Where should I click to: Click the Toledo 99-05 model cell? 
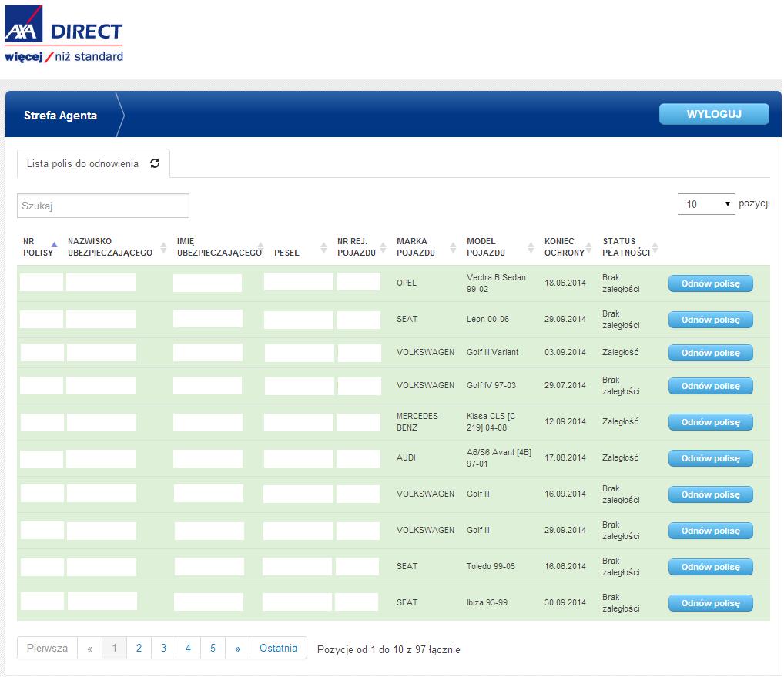click(x=491, y=566)
